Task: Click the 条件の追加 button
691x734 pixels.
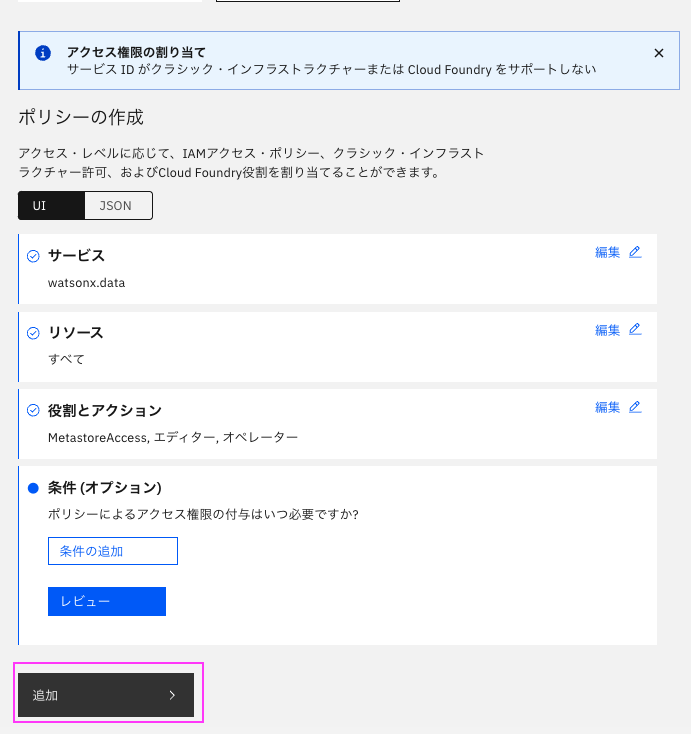Action: point(113,551)
